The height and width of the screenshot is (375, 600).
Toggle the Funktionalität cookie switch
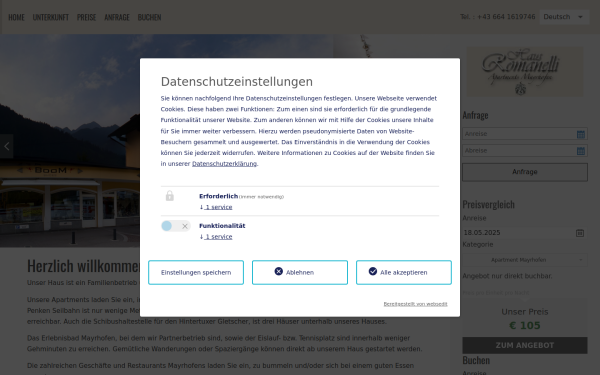176,226
